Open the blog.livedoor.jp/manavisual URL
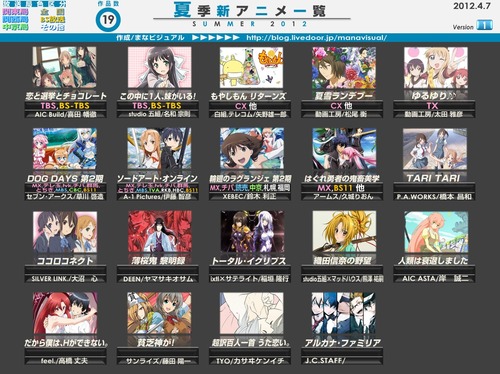Image resolution: width=500 pixels, height=374 pixels. [317, 38]
